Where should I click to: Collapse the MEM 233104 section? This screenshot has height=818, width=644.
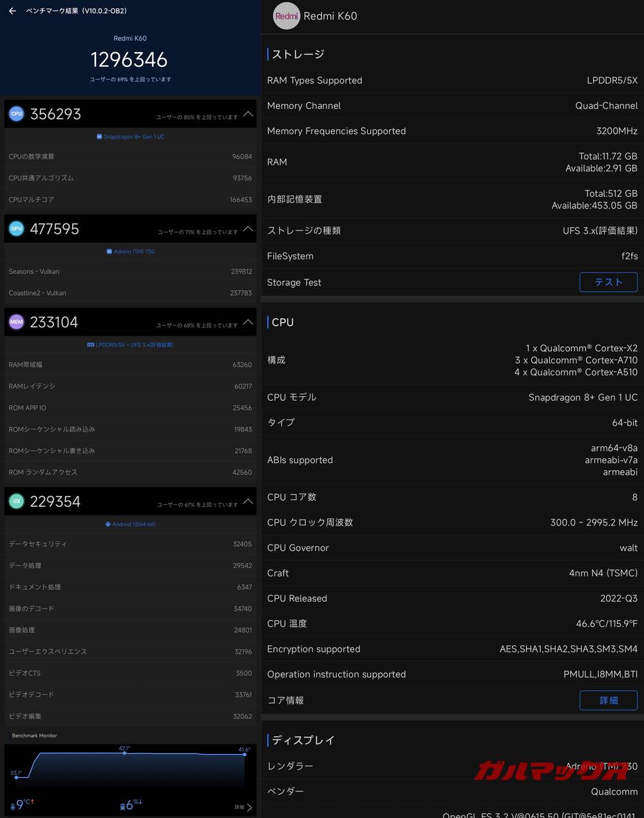(x=248, y=323)
